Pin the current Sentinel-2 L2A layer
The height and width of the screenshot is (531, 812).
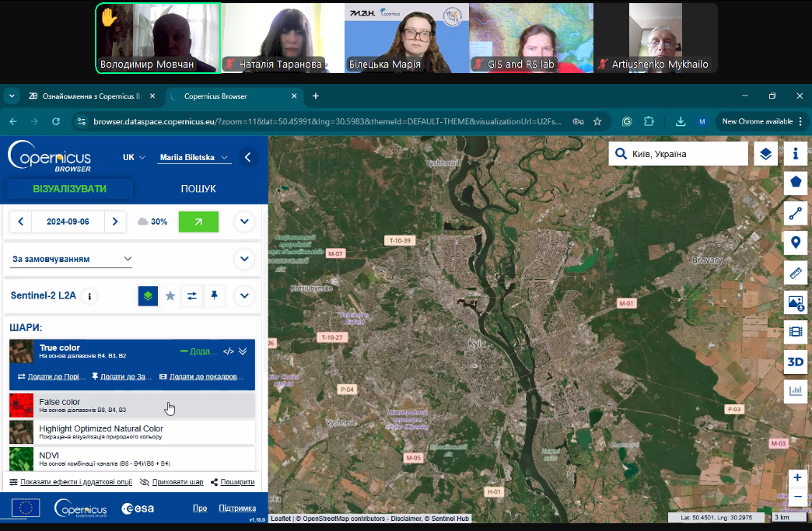point(214,295)
